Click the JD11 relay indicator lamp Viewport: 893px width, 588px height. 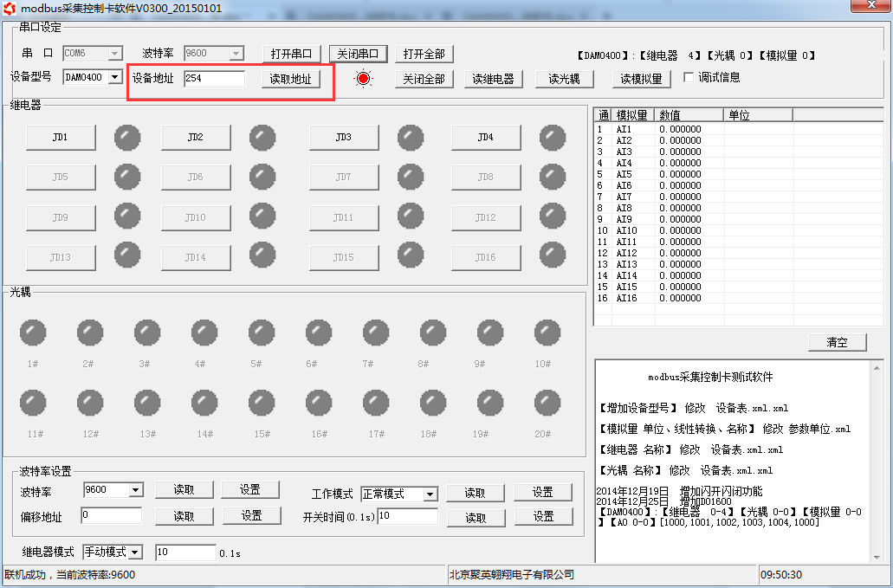click(x=410, y=216)
